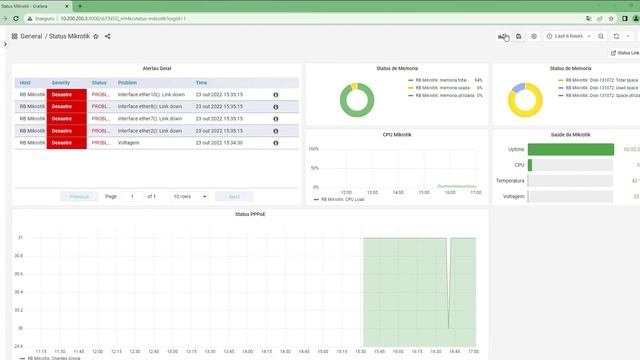Click the yellow disk space donut chart
This screenshot has height=360, width=640.
525,100
